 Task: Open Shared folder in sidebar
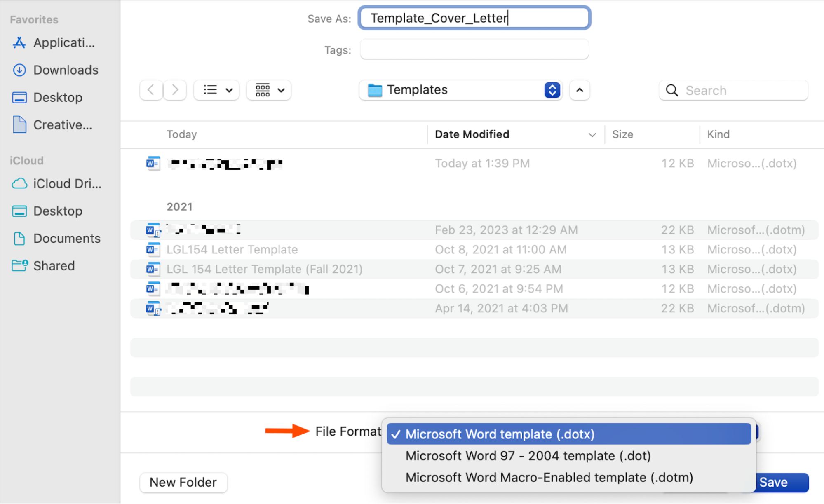point(43,266)
